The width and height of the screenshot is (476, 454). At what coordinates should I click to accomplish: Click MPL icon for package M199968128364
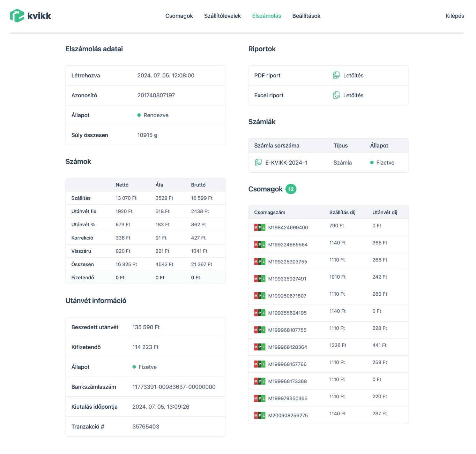tap(260, 347)
